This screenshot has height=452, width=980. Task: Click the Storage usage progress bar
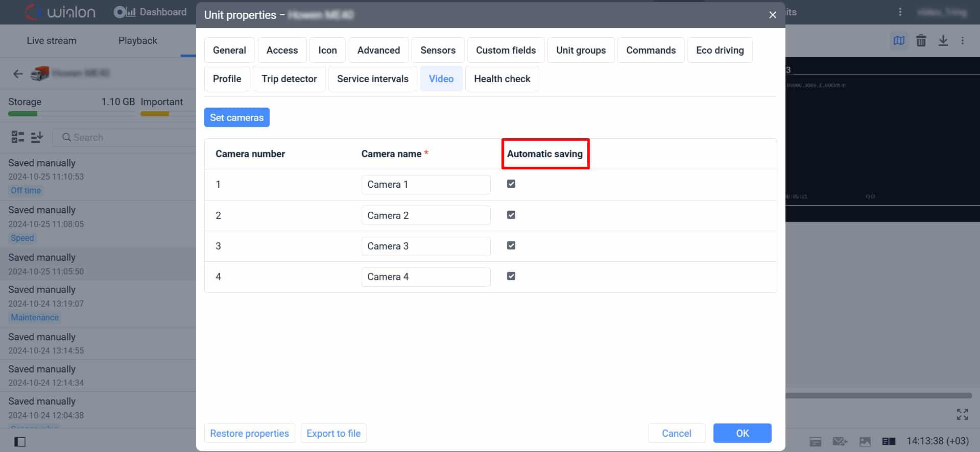click(x=71, y=114)
